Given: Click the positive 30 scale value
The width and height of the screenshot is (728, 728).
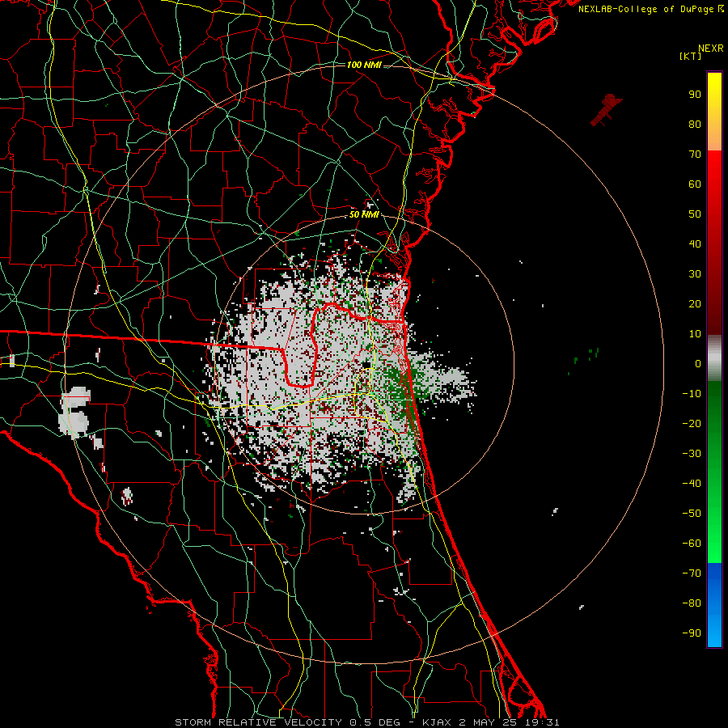Looking at the screenshot, I should 695,274.
